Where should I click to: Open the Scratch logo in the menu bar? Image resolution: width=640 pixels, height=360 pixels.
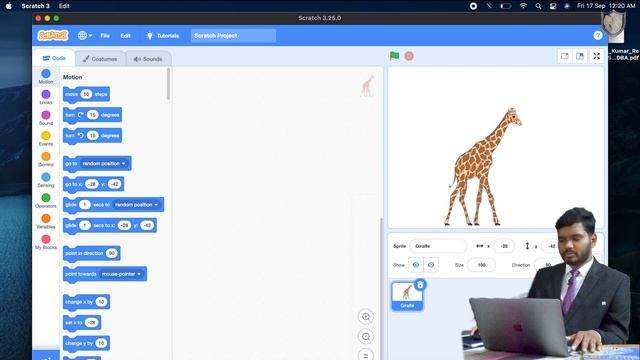tap(53, 36)
